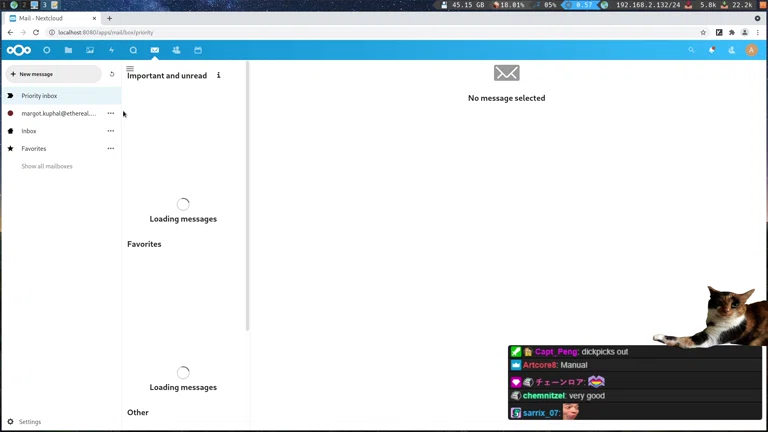Open the Dashboard app icon

tap(47, 50)
